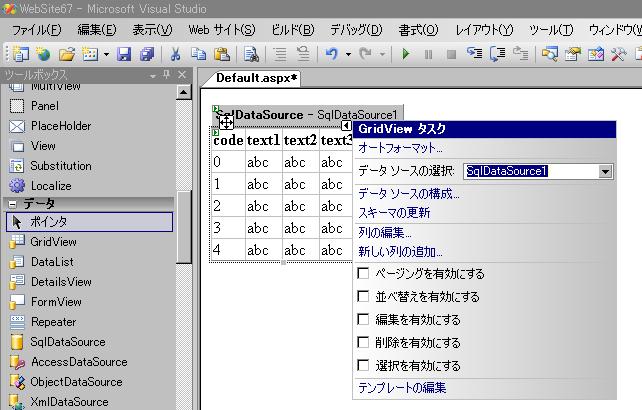Toggle the toolbox auto-hide pin
The width and height of the screenshot is (642, 410).
(166, 74)
